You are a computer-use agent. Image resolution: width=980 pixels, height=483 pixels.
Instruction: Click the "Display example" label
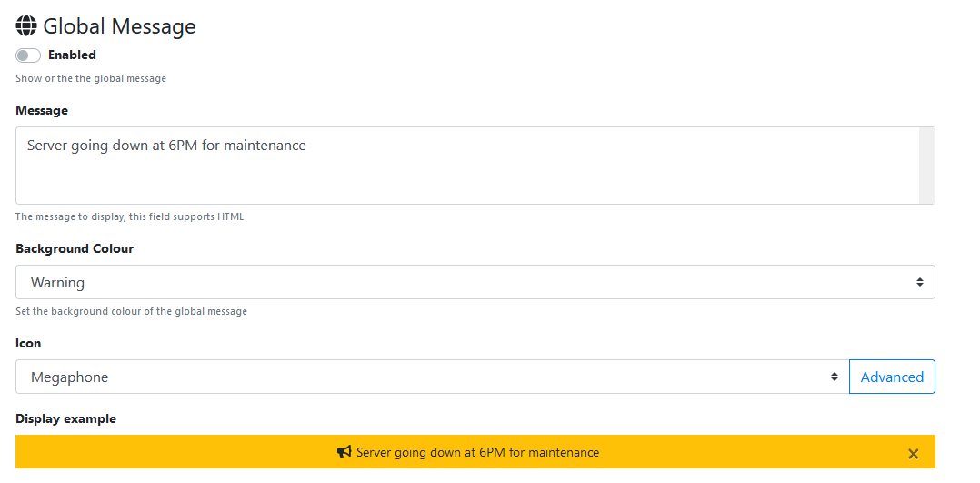tap(65, 418)
